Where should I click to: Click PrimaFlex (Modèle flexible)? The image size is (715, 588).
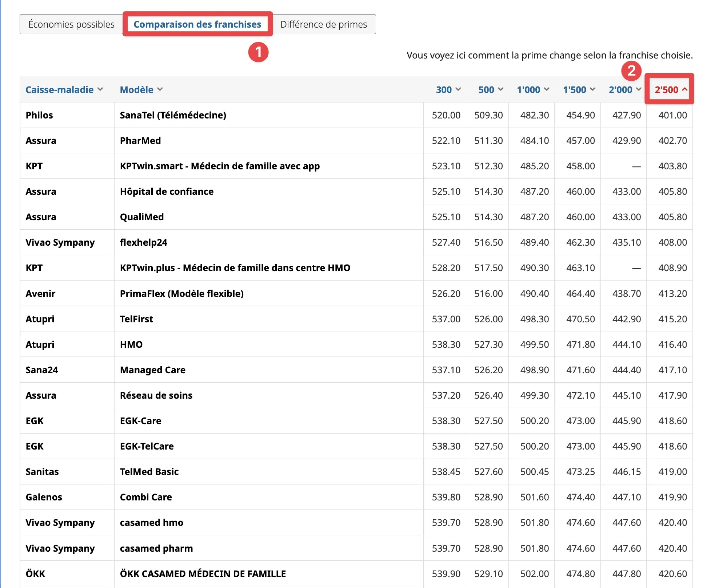(x=182, y=293)
